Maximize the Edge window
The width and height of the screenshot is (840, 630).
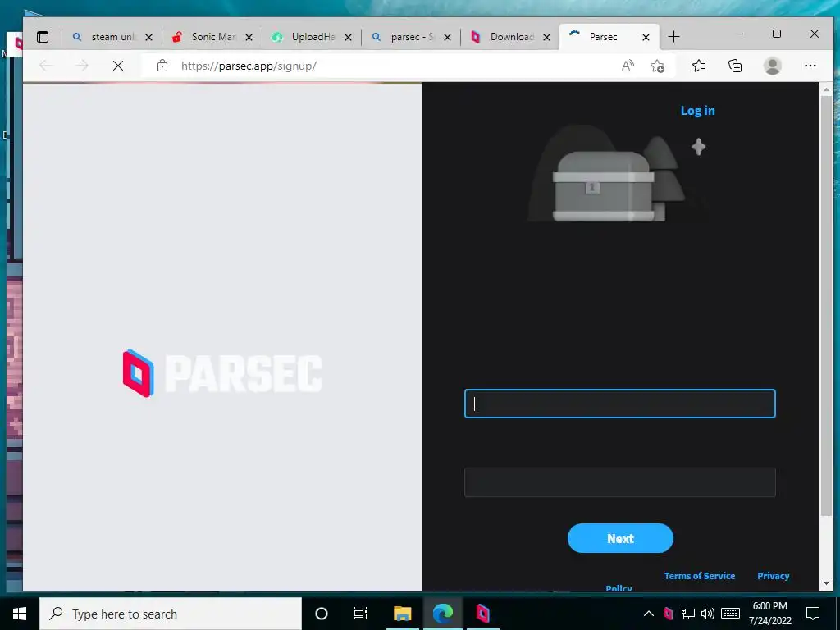point(777,34)
